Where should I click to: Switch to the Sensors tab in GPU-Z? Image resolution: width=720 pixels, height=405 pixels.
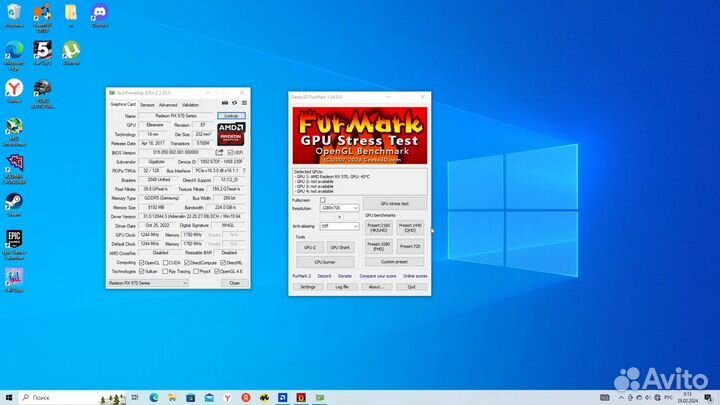tap(146, 104)
